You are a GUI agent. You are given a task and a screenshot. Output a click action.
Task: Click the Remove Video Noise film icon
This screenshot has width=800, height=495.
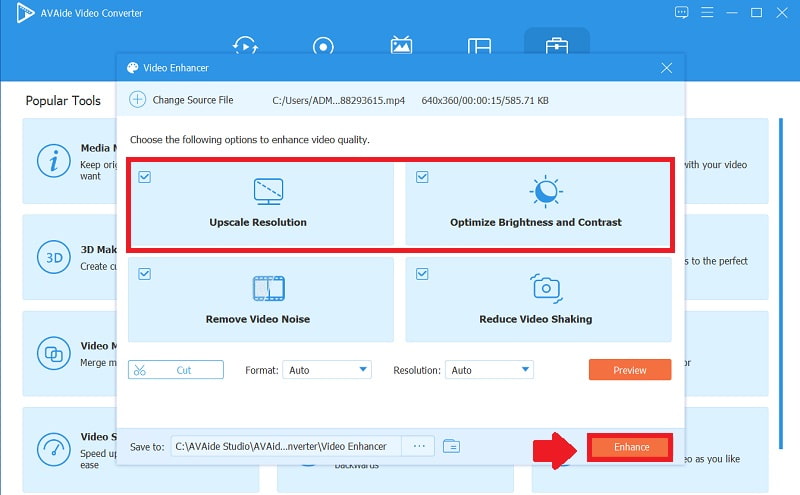coord(269,288)
